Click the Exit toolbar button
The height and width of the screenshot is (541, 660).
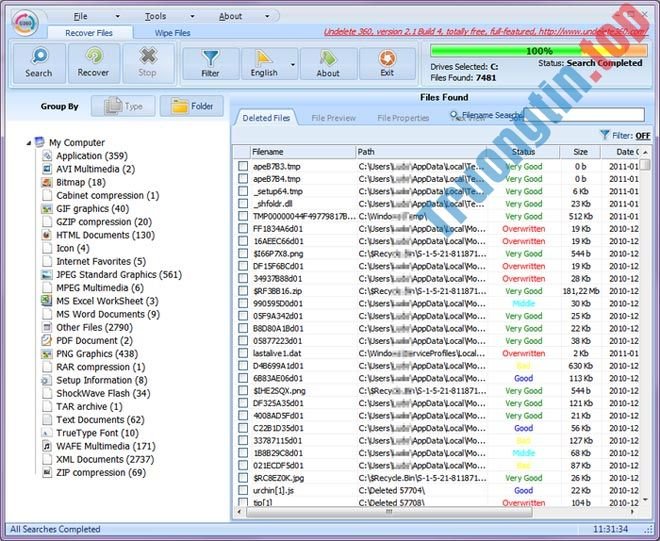pyautogui.click(x=387, y=64)
